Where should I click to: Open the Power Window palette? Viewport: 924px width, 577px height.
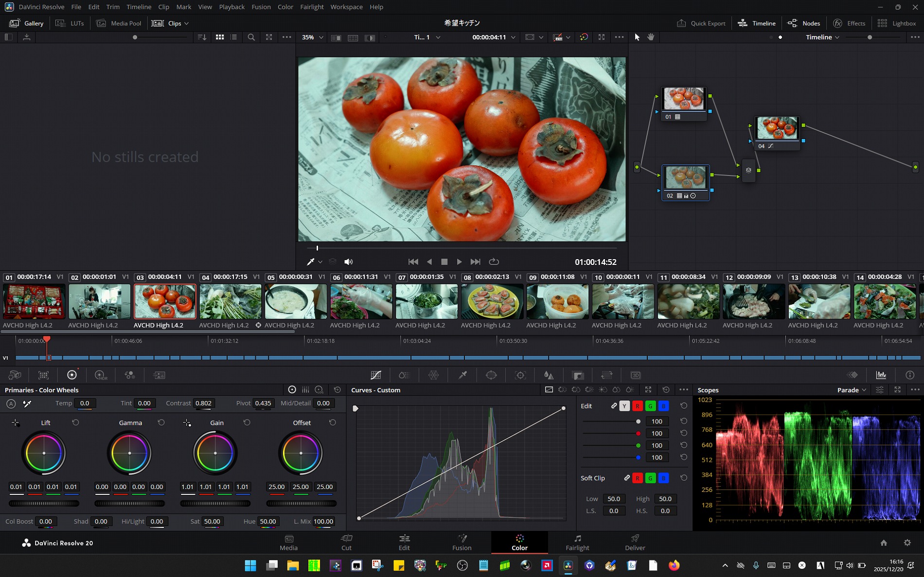click(491, 375)
